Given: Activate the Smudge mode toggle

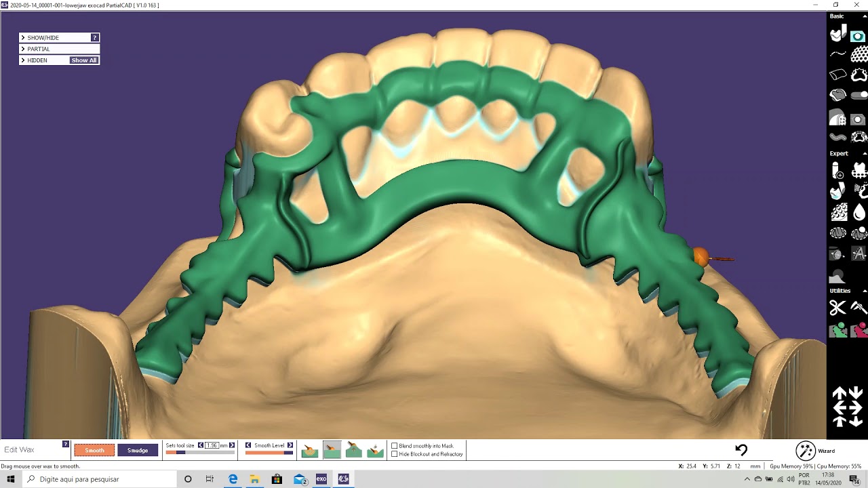Looking at the screenshot, I should (x=138, y=450).
